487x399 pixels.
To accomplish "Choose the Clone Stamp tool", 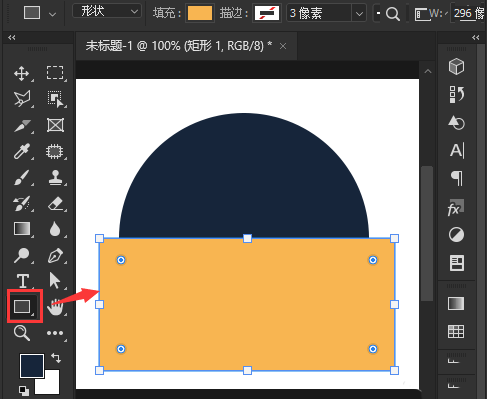I will coord(55,177).
